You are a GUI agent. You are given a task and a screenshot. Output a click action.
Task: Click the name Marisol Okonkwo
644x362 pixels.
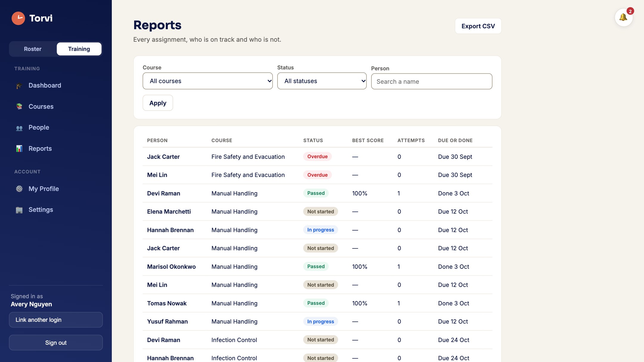point(171,267)
